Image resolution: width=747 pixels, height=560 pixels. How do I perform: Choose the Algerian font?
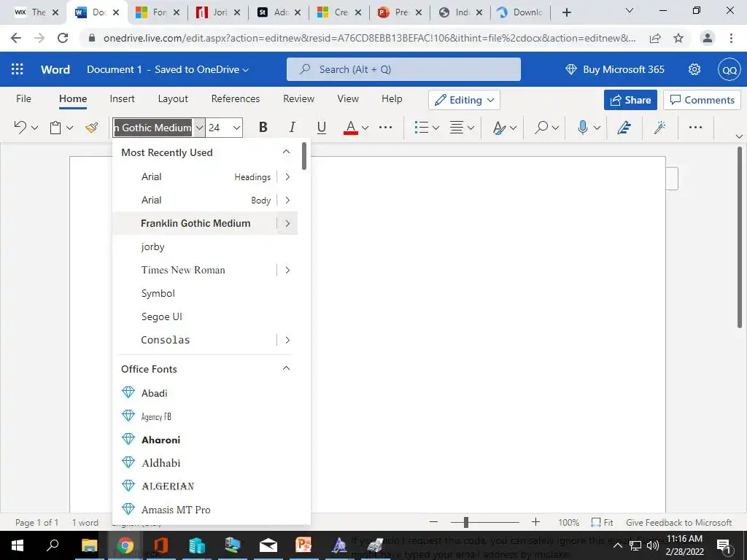click(x=205, y=486)
